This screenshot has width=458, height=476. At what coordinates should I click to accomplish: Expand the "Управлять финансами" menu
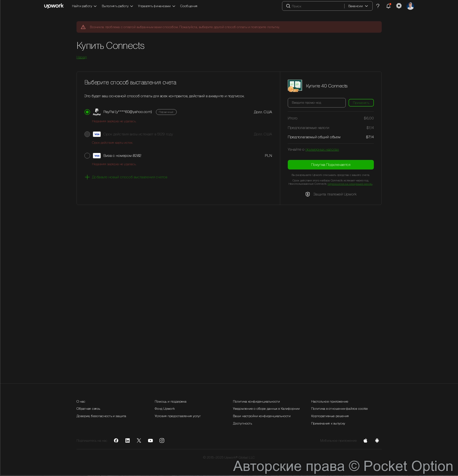(156, 6)
